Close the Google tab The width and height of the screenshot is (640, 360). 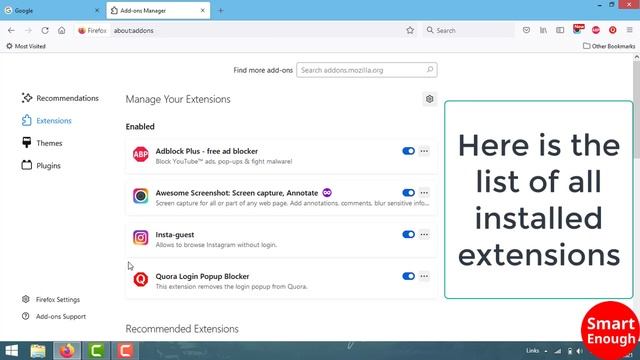pos(97,11)
